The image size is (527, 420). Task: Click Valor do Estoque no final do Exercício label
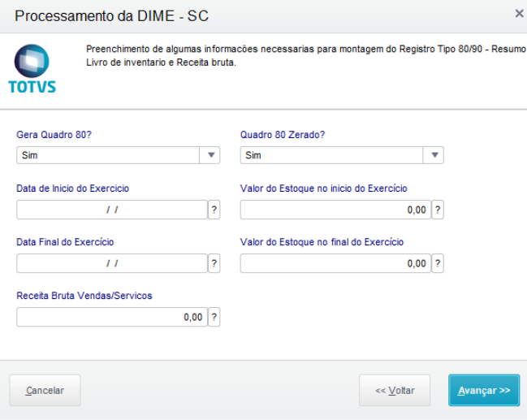tap(322, 242)
